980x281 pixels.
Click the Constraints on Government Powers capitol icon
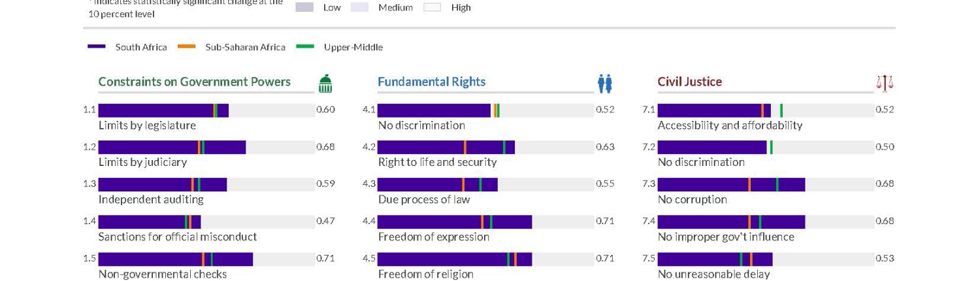pos(325,84)
